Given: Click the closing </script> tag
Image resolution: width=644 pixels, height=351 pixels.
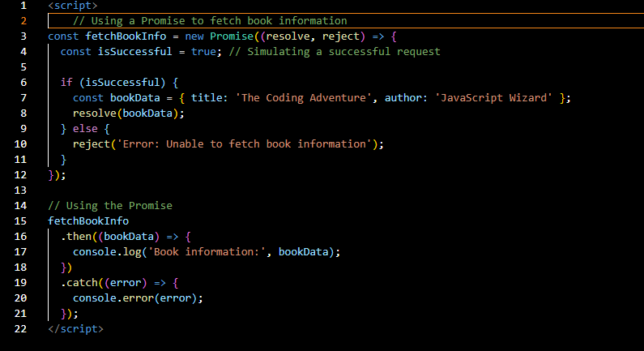Looking at the screenshot, I should tap(75, 329).
